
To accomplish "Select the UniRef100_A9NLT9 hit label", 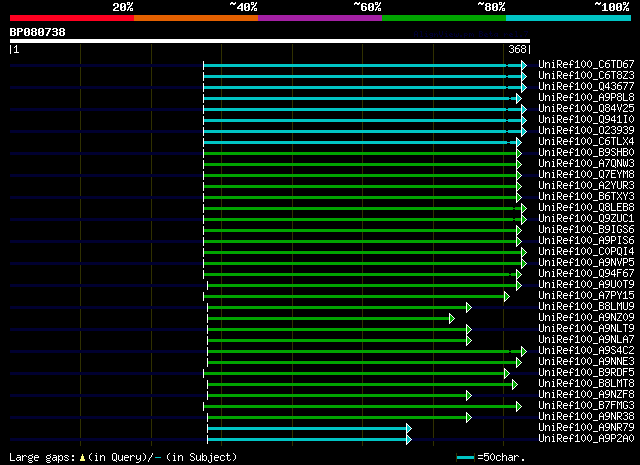I will click(x=586, y=329).
